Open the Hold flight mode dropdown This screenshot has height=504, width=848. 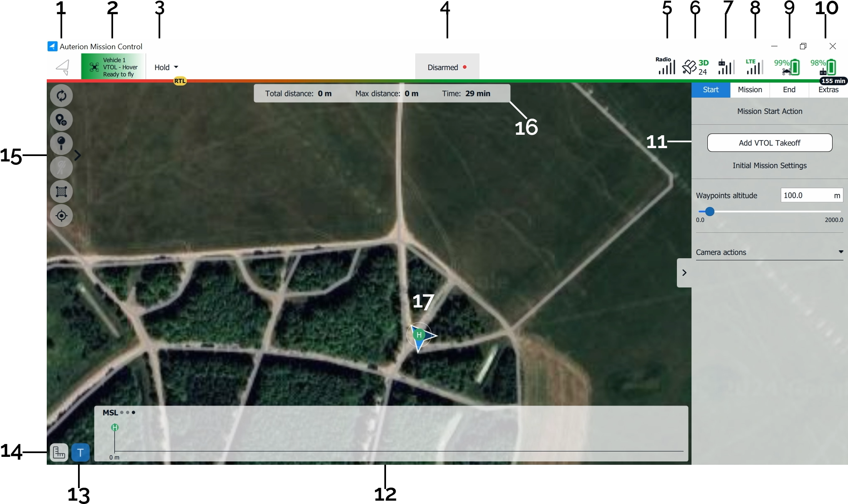coord(166,67)
